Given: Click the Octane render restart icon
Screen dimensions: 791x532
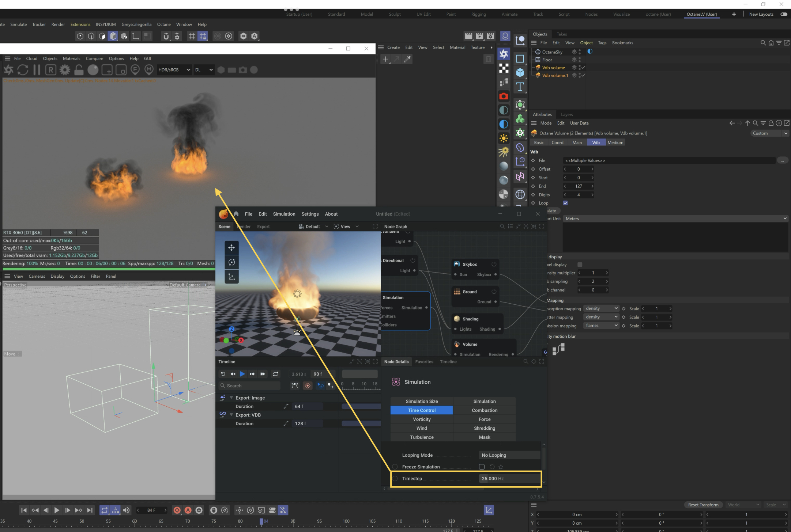Looking at the screenshot, I should coord(23,69).
